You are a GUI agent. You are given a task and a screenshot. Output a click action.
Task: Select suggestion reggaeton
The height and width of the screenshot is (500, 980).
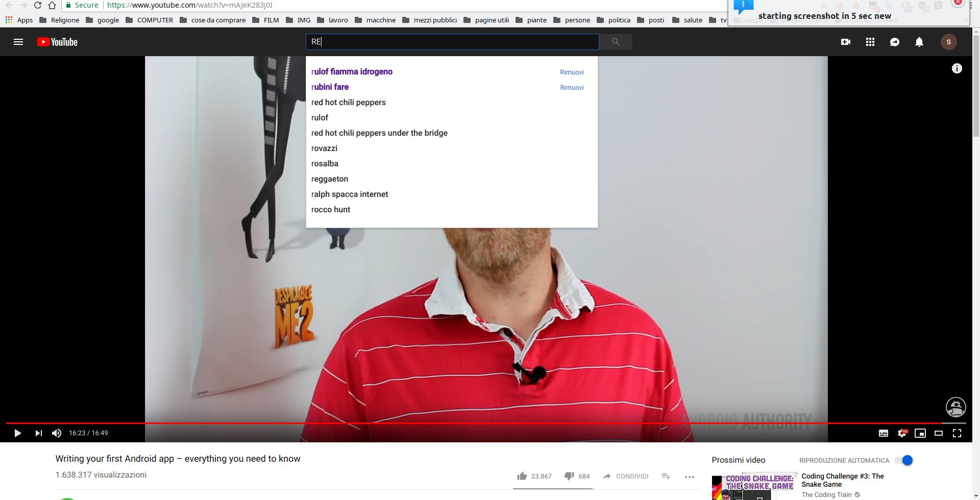coord(330,179)
